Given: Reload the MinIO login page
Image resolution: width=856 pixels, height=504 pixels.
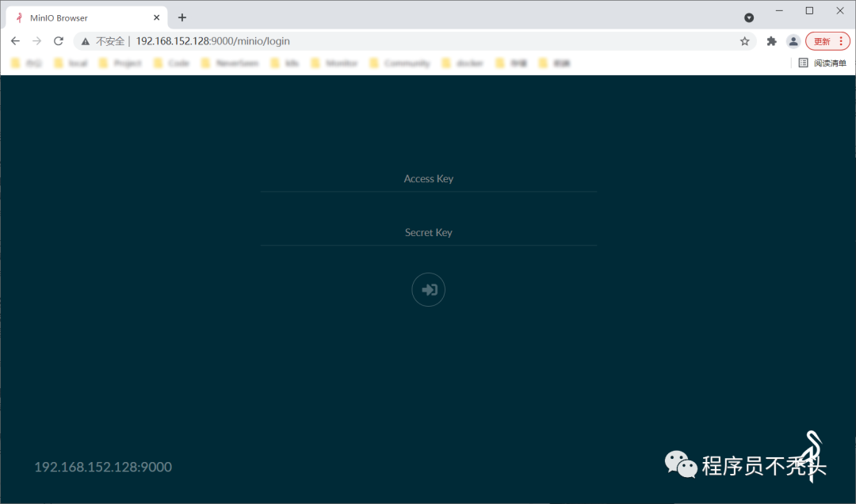Looking at the screenshot, I should coord(59,41).
